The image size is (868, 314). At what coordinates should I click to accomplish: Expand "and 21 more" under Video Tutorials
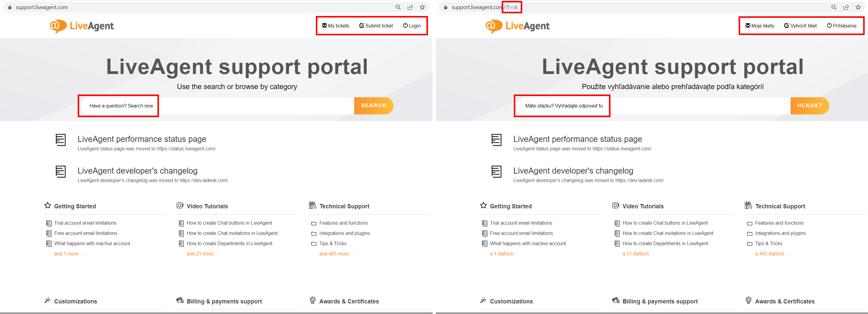click(x=202, y=253)
